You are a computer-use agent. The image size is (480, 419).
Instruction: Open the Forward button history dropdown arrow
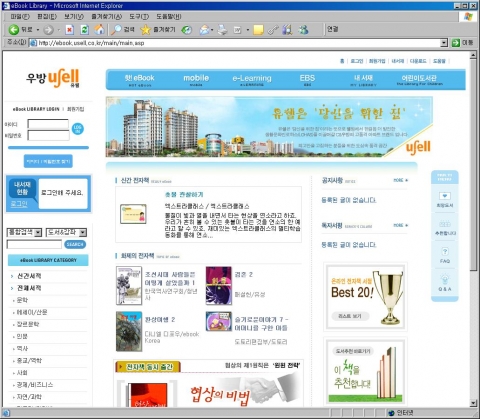(x=58, y=30)
